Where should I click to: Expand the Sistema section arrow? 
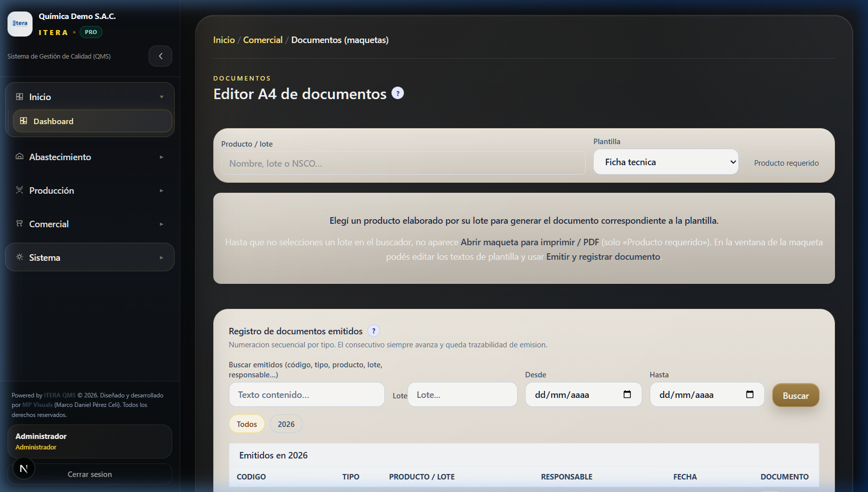tap(162, 258)
